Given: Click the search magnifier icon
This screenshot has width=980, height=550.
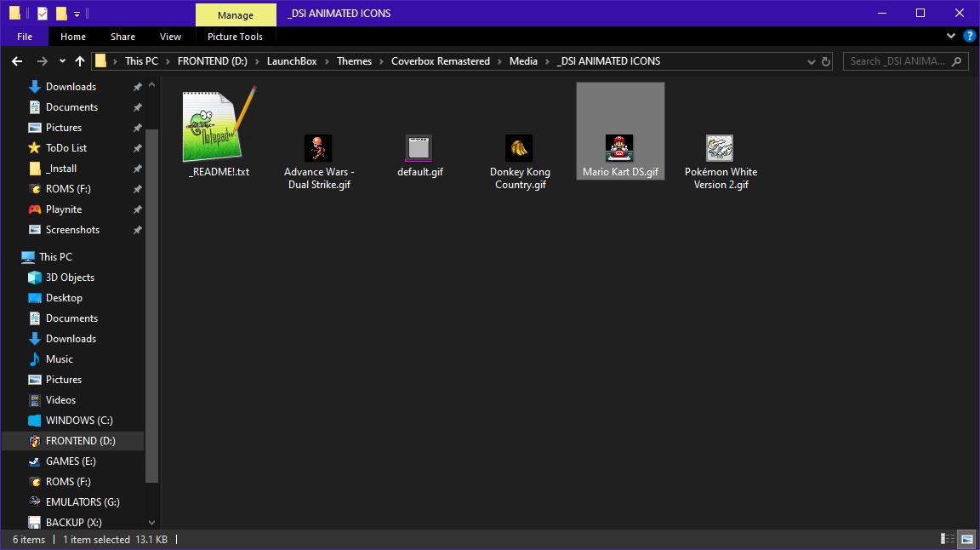Looking at the screenshot, I should tap(956, 61).
